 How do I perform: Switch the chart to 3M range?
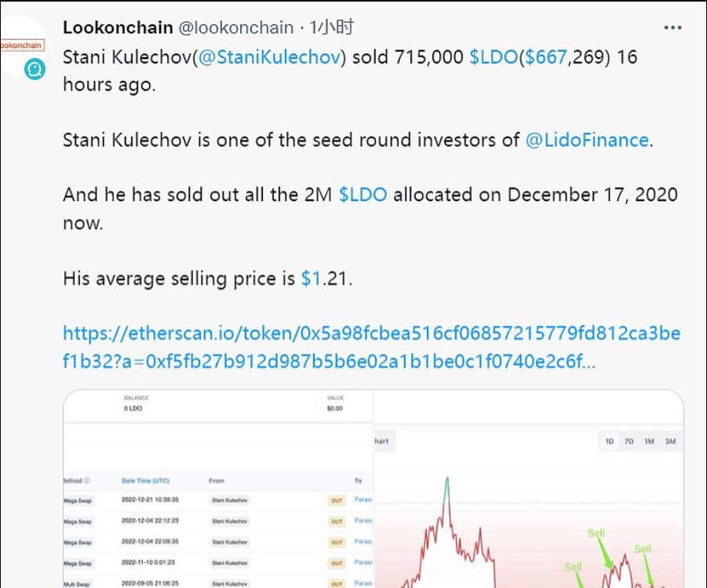pyautogui.click(x=670, y=442)
